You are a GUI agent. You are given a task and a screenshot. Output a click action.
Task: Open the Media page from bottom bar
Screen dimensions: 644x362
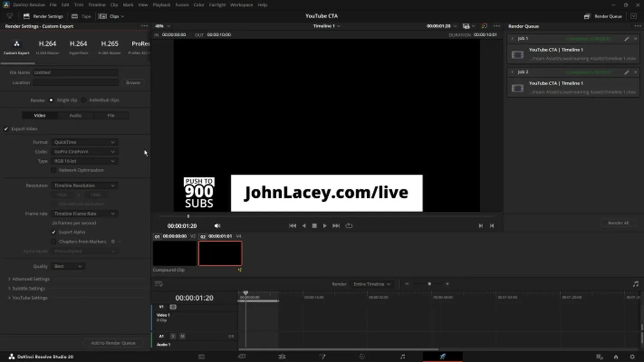[x=202, y=357]
